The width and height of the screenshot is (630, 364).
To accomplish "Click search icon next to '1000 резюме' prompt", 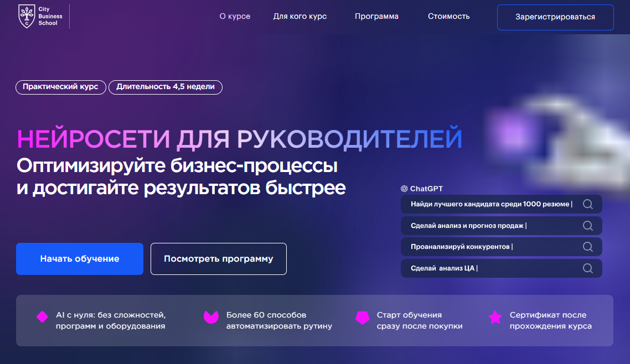I will [588, 204].
